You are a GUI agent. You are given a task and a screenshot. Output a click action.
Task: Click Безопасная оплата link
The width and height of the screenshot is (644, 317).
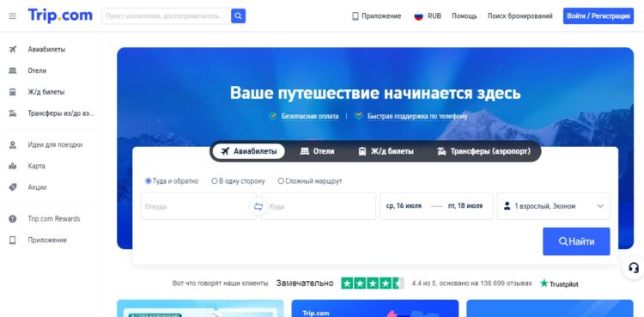(x=310, y=116)
